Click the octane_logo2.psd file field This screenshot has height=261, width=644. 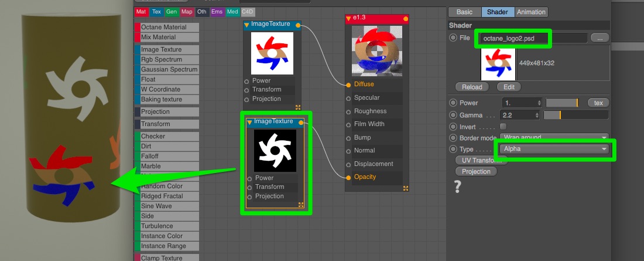tap(533, 38)
